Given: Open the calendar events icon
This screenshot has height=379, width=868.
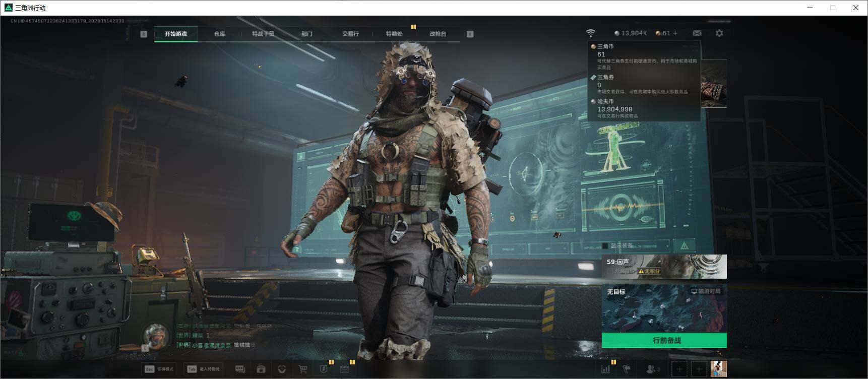Looking at the screenshot, I should click(x=344, y=369).
